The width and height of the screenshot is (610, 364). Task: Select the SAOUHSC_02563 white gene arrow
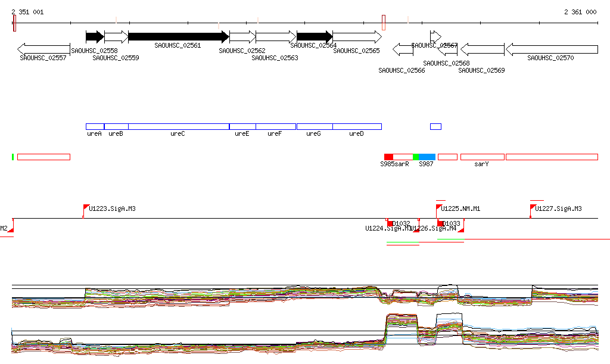(x=275, y=36)
